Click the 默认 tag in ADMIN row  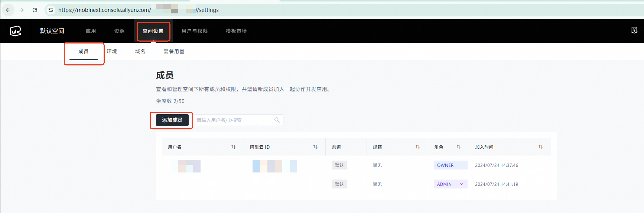(339, 184)
